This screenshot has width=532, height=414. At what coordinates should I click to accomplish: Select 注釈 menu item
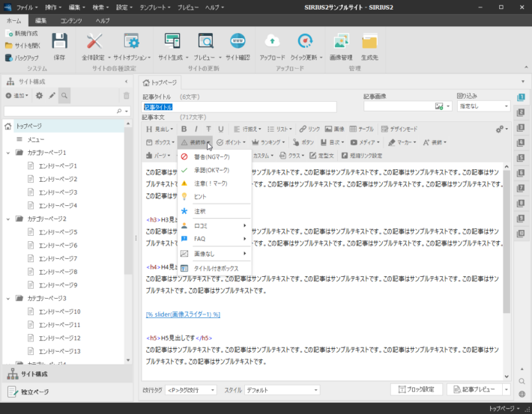coord(214,212)
